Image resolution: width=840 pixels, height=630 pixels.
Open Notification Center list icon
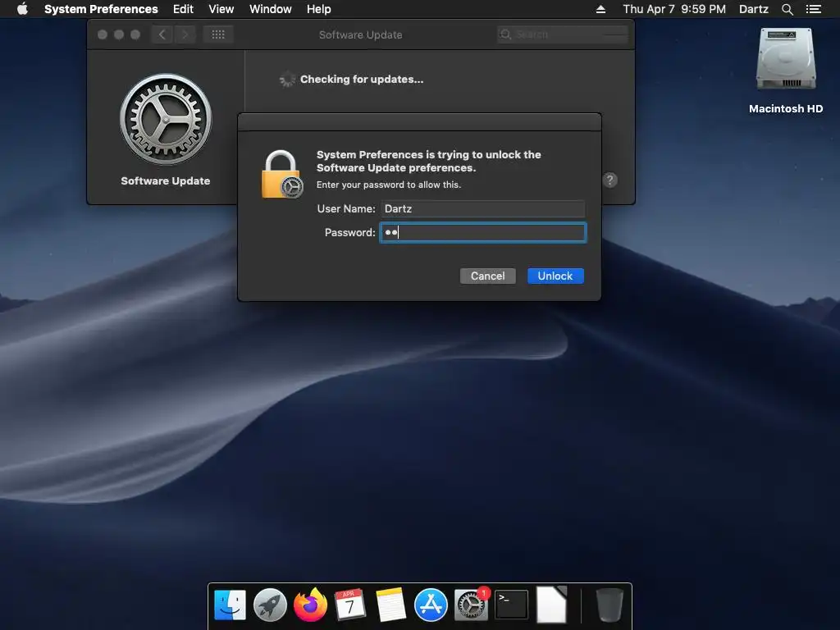point(813,9)
